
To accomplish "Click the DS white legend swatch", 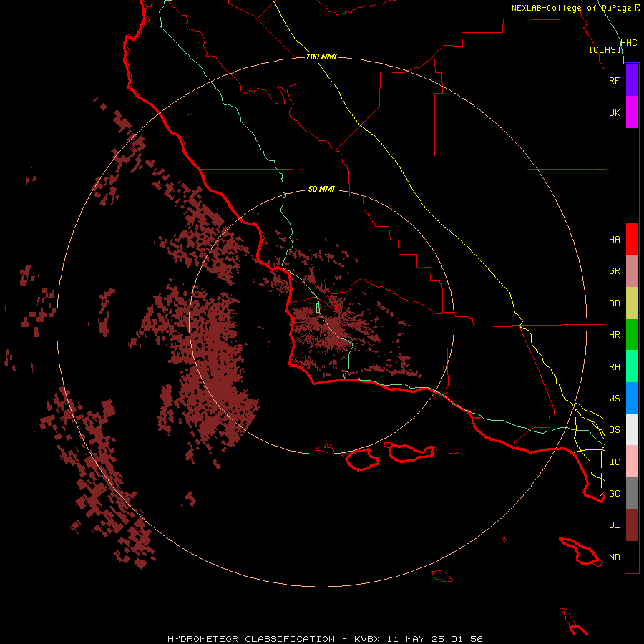I will (x=632, y=429).
